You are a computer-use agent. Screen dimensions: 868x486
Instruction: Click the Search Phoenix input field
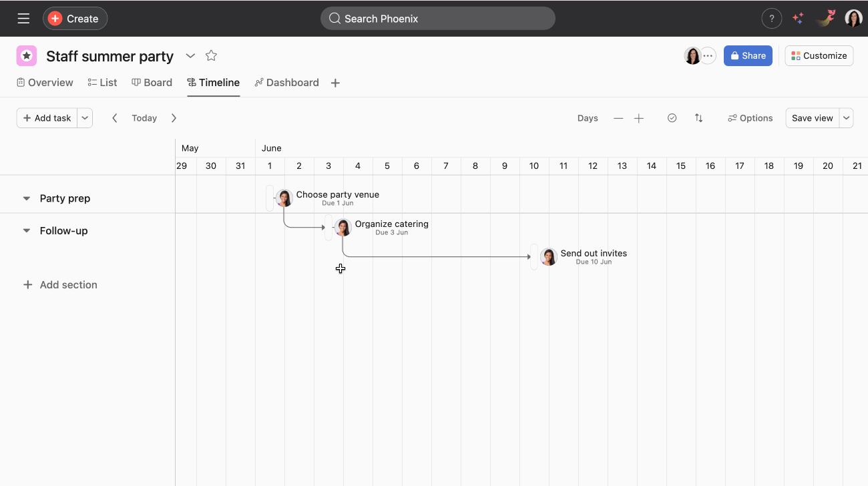tap(437, 18)
